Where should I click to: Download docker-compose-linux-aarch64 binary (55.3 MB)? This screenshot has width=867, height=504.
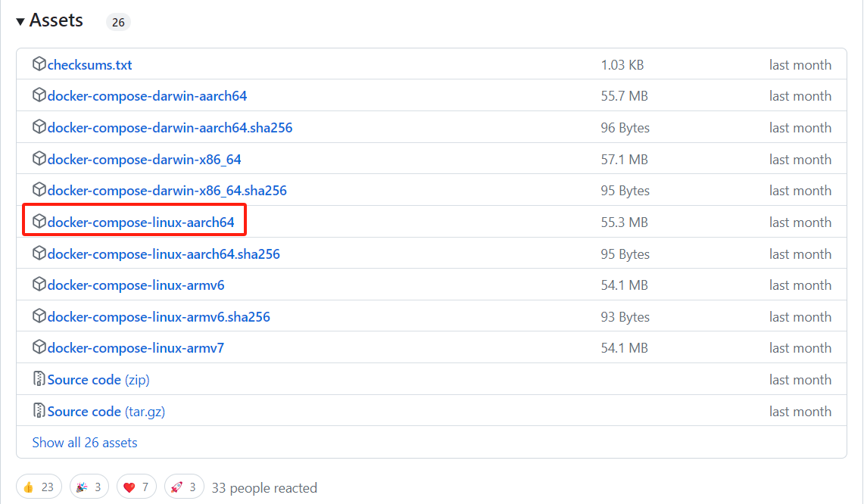(x=141, y=222)
